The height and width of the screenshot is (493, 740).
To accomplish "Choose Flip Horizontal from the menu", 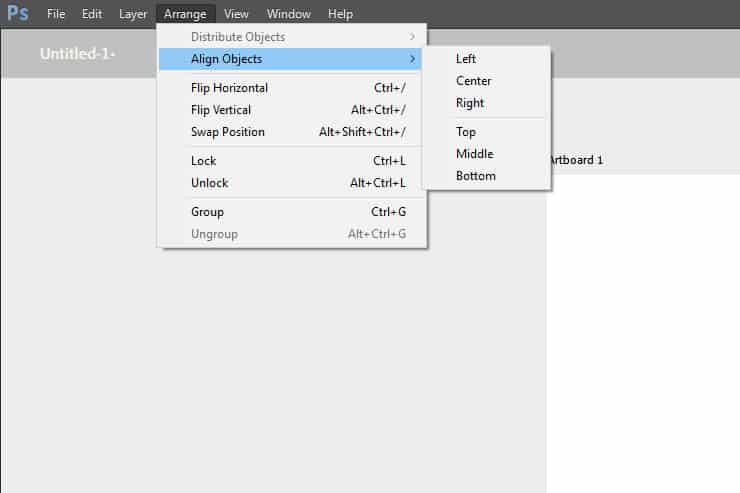I will pos(290,88).
